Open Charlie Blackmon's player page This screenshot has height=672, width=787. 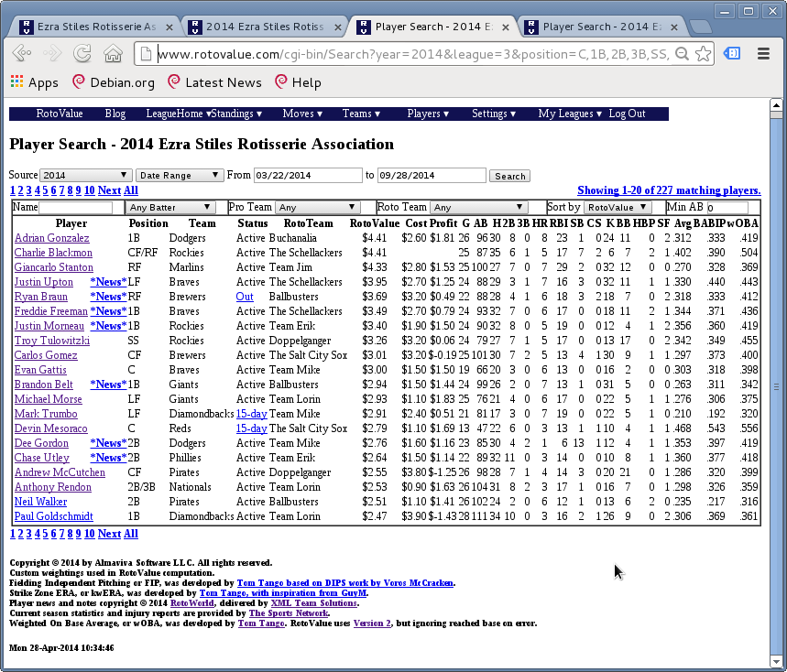[53, 253]
